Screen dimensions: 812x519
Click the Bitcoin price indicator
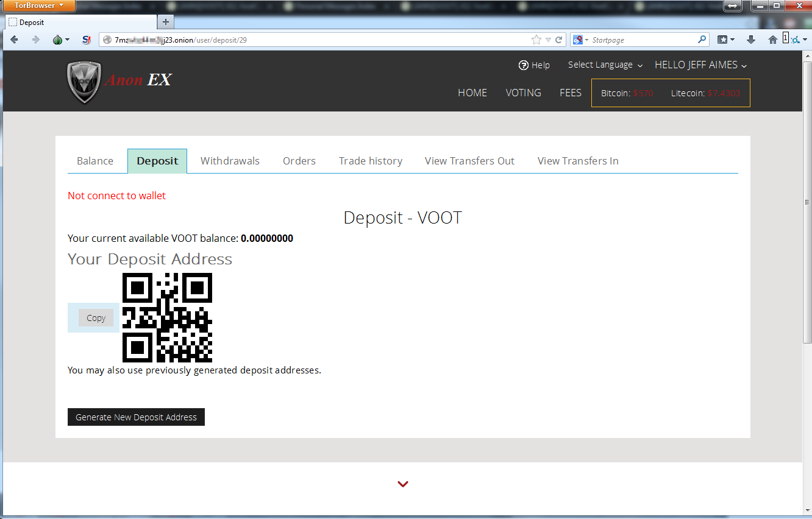(627, 93)
